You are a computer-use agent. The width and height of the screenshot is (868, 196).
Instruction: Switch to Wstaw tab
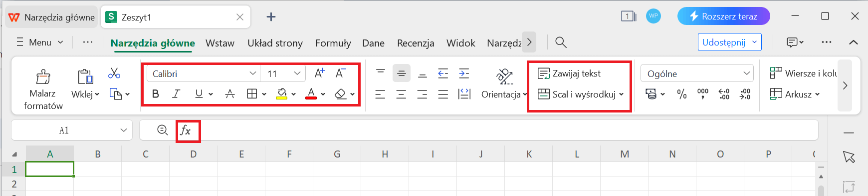(x=220, y=43)
